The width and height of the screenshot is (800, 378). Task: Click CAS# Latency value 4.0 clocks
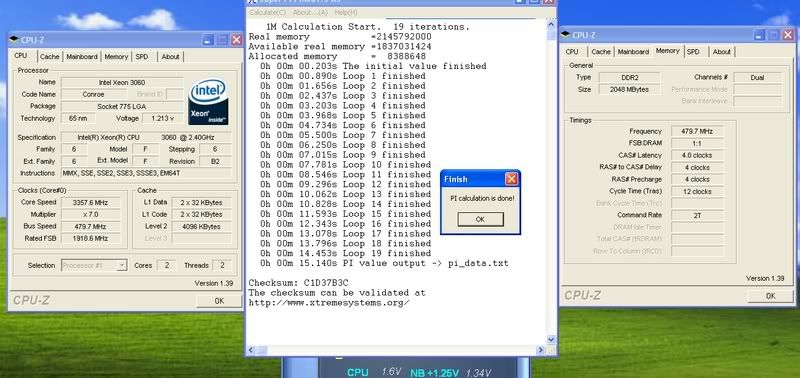(697, 156)
